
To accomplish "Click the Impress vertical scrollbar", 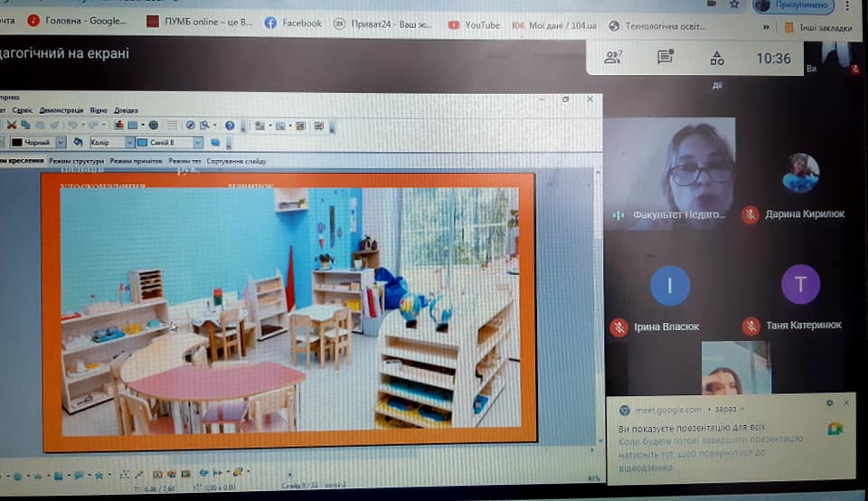I will click(x=598, y=305).
